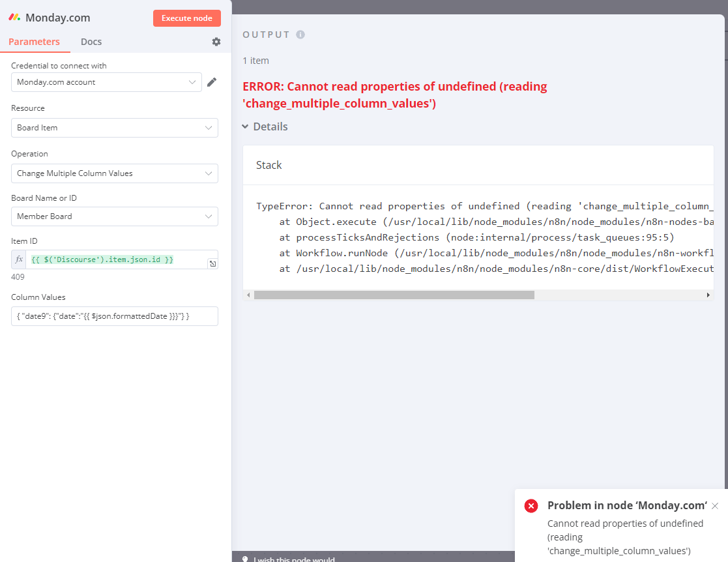Click the horizontal scrollbar under the stack trace
Screen dimensions: 728x562
point(391,295)
